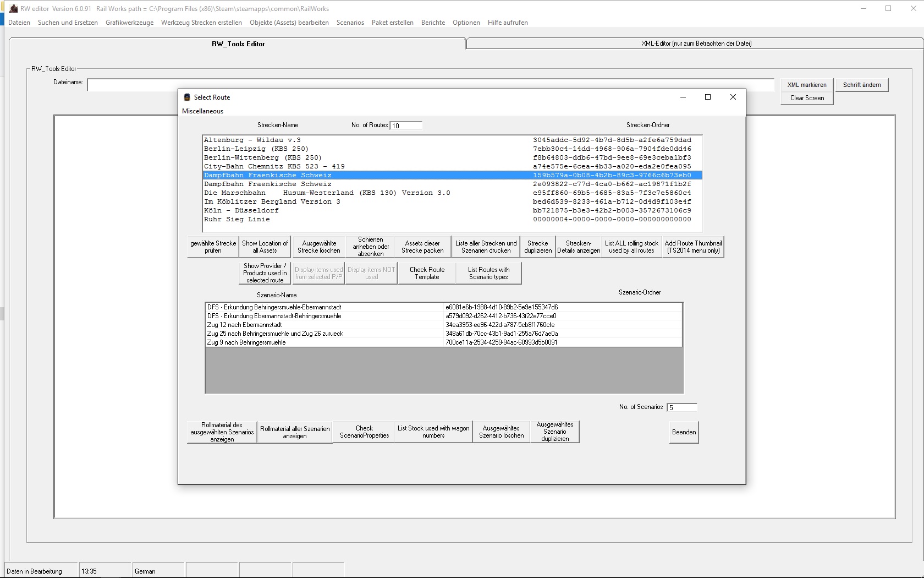Screen dimensions: 924x578
Task: Click the Clear Screen button
Action: click(806, 98)
